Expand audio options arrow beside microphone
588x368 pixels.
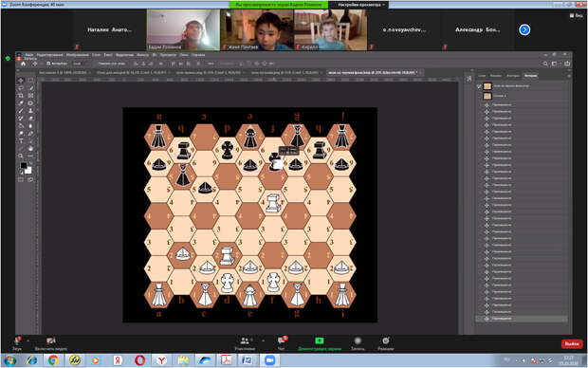(x=28, y=340)
